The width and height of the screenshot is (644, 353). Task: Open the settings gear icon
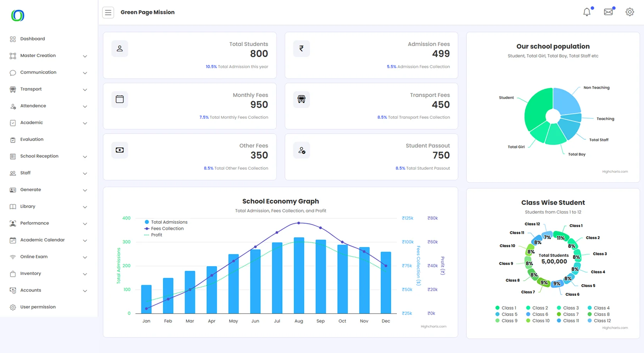(x=629, y=12)
